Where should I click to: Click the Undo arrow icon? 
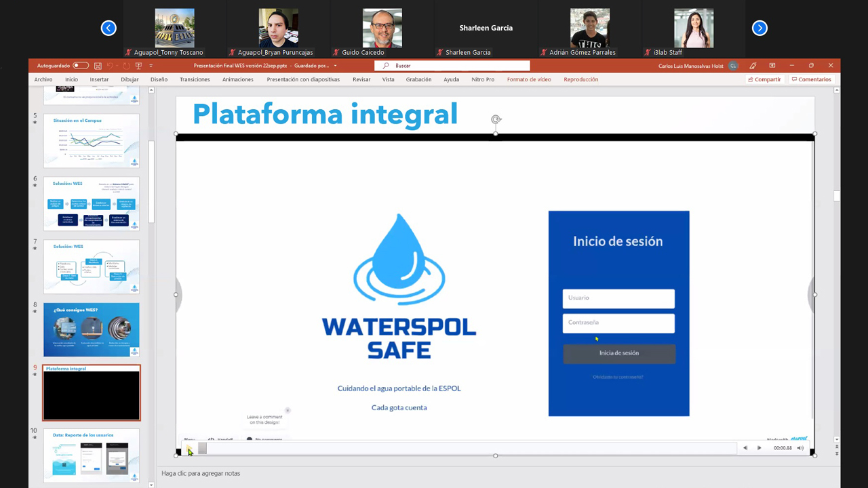[110, 66]
